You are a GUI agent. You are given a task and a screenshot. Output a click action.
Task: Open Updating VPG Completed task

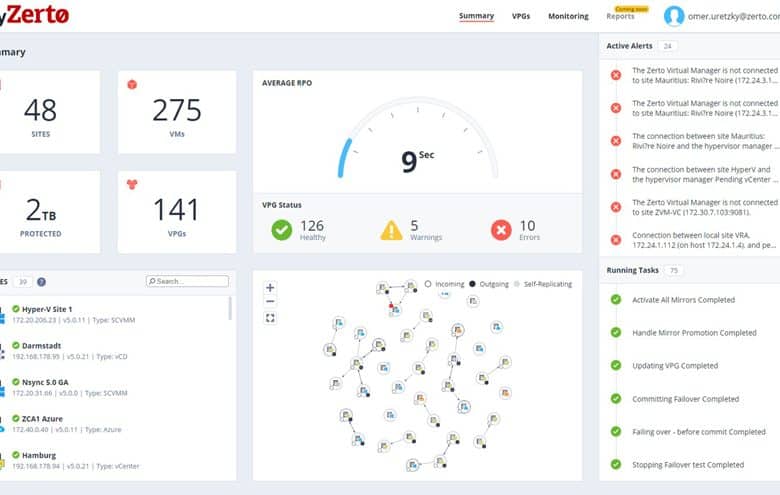[x=675, y=366]
